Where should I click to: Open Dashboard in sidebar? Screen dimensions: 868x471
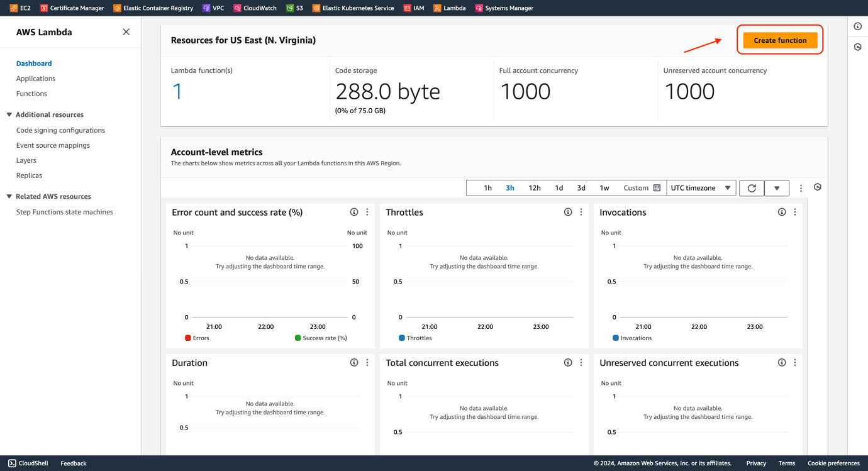click(34, 64)
